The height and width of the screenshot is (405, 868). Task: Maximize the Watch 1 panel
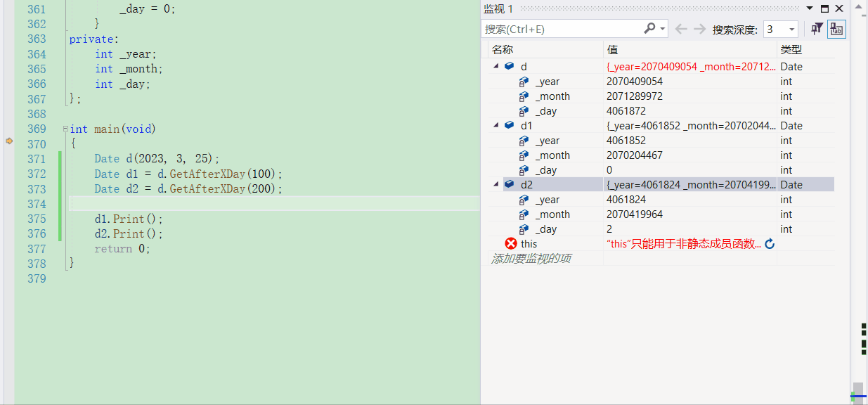[824, 8]
